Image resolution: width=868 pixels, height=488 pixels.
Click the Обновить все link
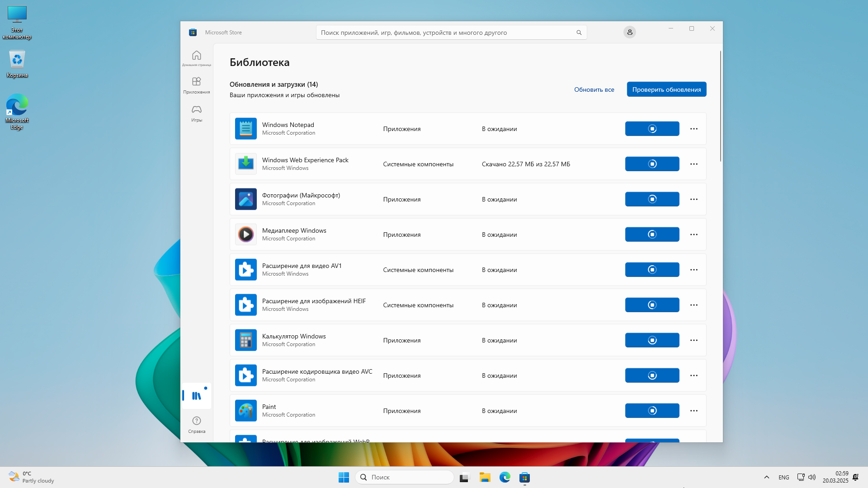point(594,89)
